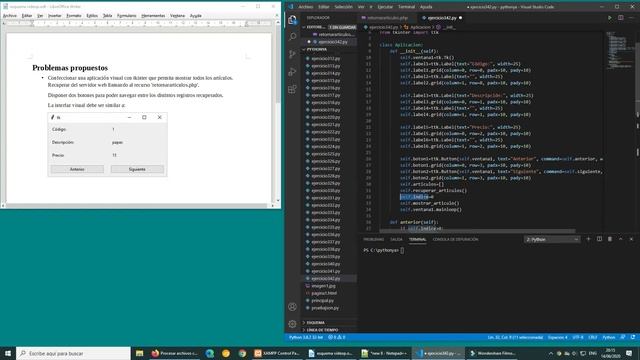Screen dimensions: 640x360
Task: Open ejercicio341.py in the file explorer
Action: click(x=325, y=271)
